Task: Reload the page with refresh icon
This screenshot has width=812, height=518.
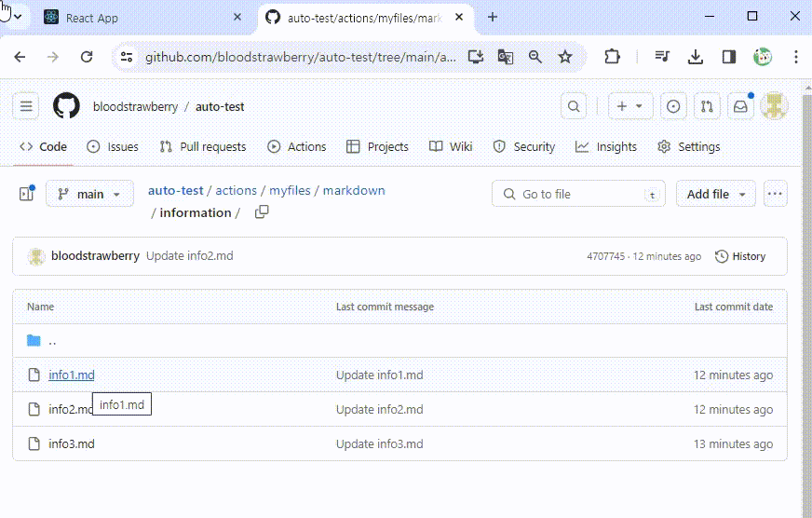Action: coord(87,57)
